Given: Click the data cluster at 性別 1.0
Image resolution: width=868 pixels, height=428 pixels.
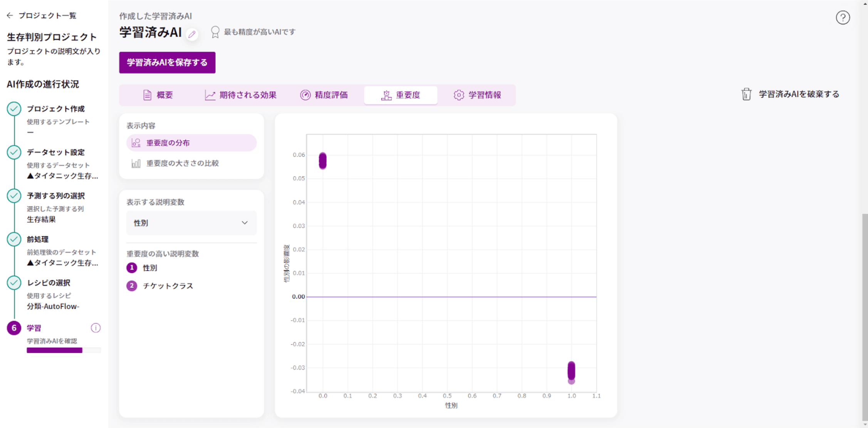Looking at the screenshot, I should click(571, 372).
